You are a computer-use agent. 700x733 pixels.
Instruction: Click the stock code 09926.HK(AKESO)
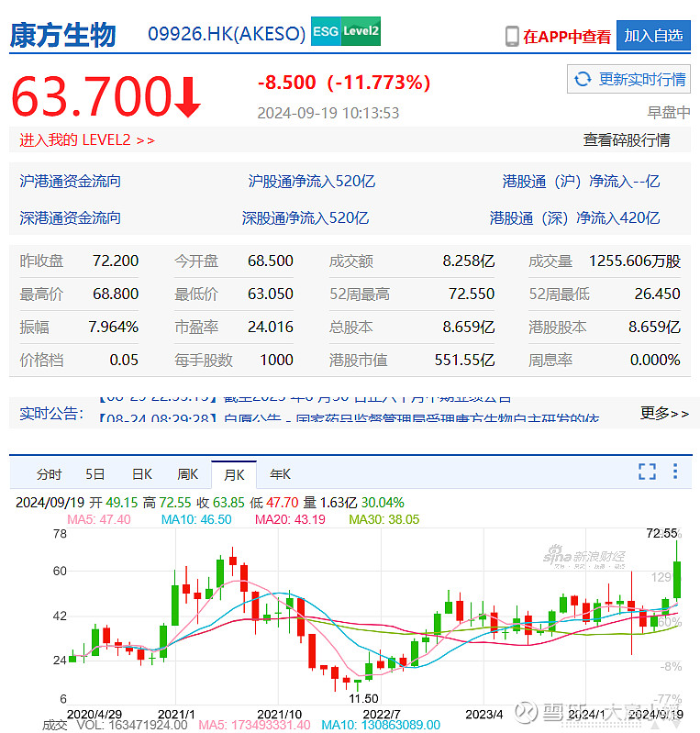[x=227, y=34]
